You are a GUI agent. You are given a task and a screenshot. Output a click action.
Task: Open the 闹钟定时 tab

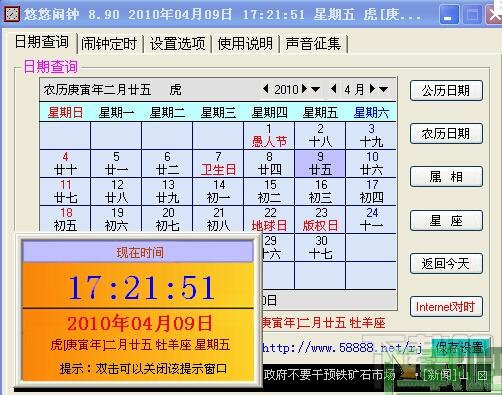pyautogui.click(x=109, y=44)
